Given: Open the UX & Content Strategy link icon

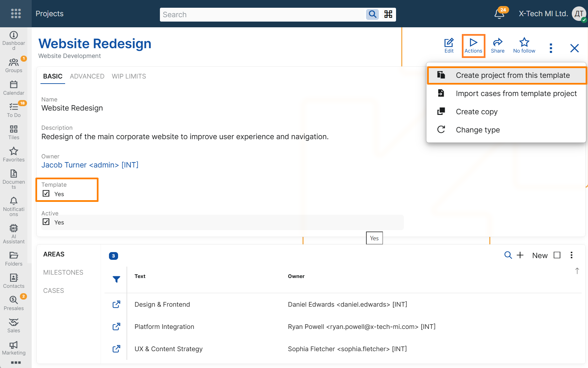Looking at the screenshot, I should click(116, 349).
